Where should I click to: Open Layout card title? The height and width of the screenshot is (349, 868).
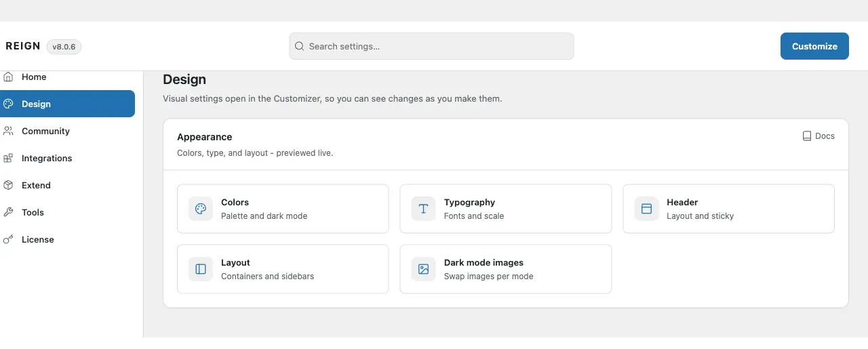[235, 262]
